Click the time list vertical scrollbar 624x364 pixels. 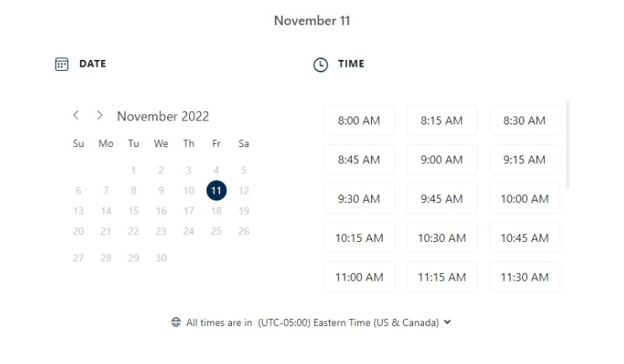coord(567,145)
